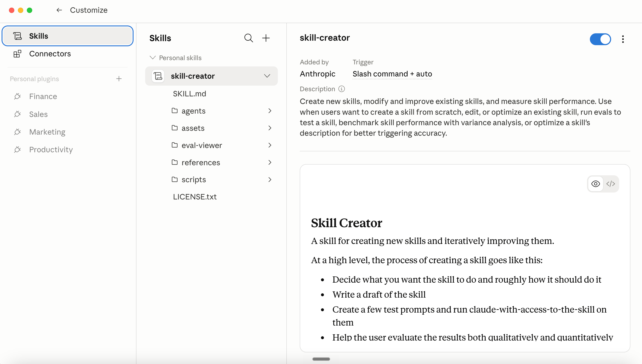Click the Anthropic added-by value
The width and height of the screenshot is (642, 364).
tap(317, 74)
